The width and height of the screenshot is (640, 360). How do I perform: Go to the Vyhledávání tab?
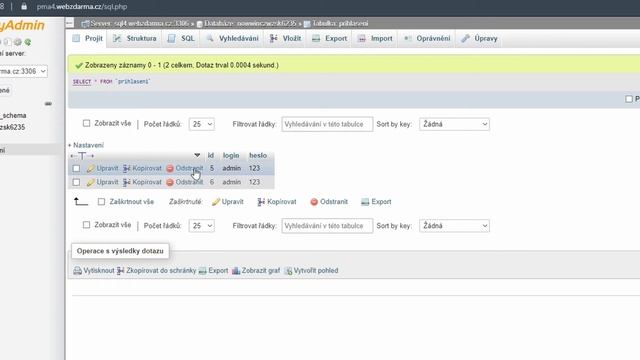[x=233, y=38]
